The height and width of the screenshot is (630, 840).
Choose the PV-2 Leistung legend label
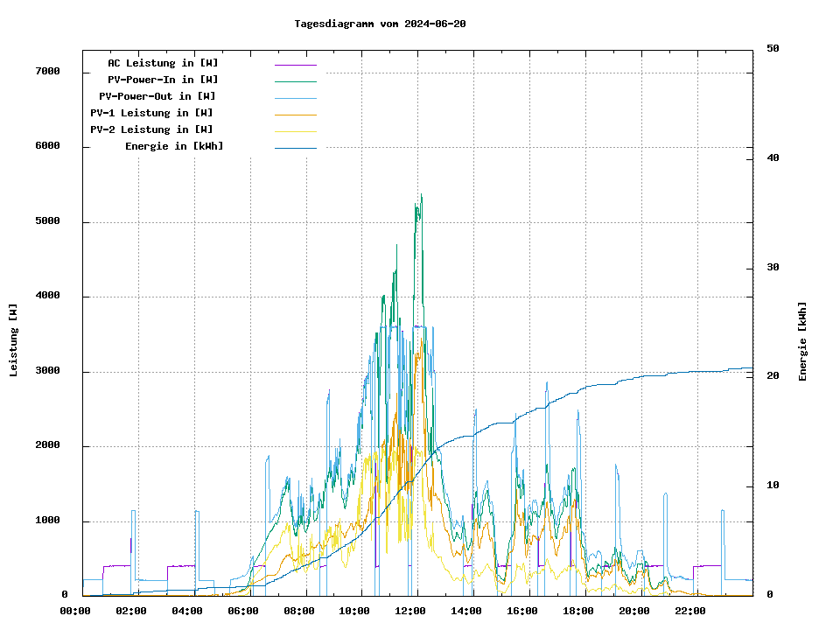pos(151,129)
